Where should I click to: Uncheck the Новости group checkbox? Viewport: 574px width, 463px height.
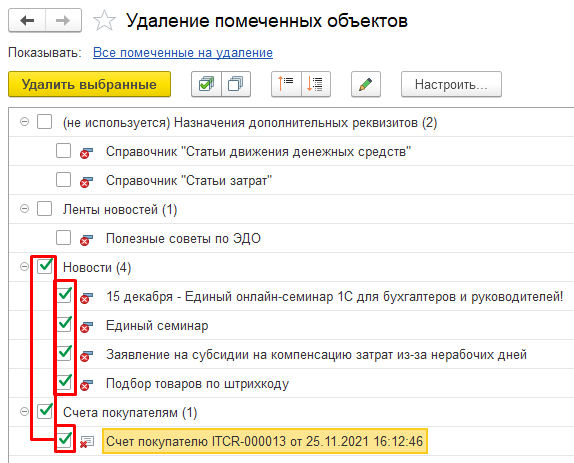click(x=45, y=266)
